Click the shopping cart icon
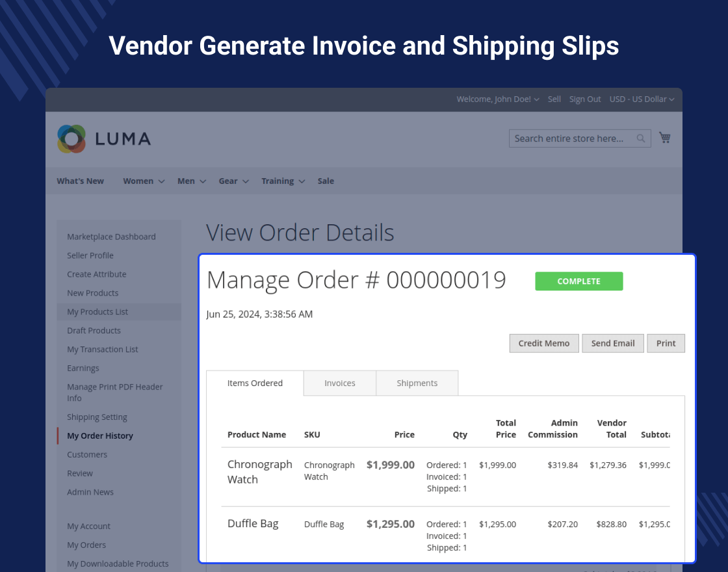The image size is (728, 572). 665,138
